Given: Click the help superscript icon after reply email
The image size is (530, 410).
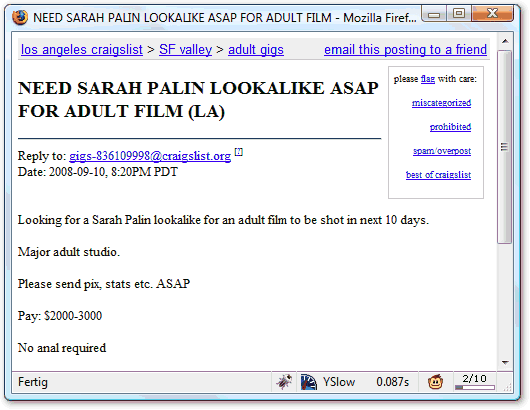Looking at the screenshot, I should [239, 152].
